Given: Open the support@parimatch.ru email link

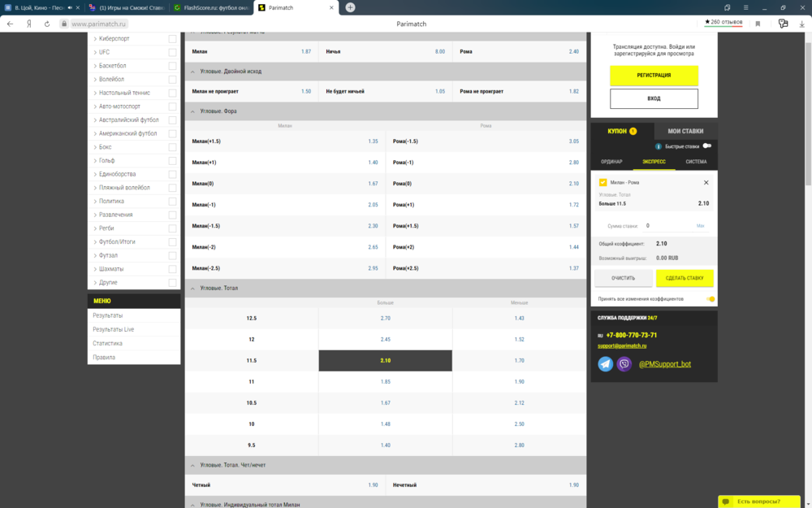Looking at the screenshot, I should tap(622, 345).
